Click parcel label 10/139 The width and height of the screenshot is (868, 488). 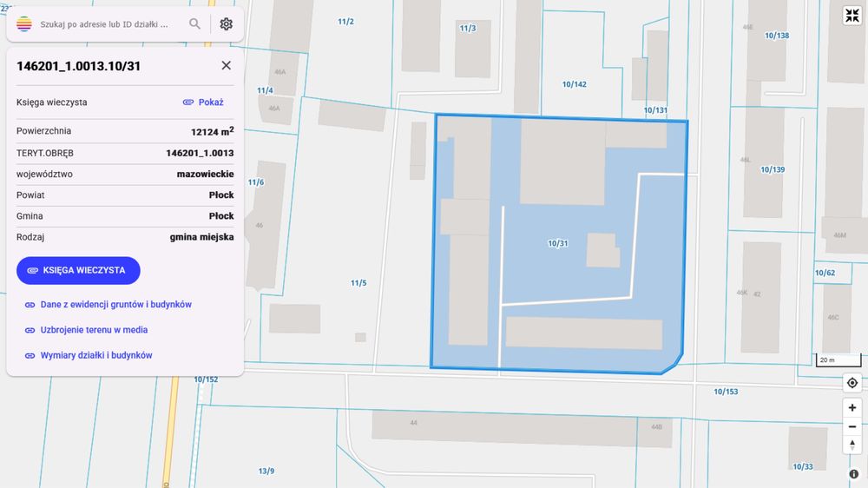pyautogui.click(x=773, y=169)
